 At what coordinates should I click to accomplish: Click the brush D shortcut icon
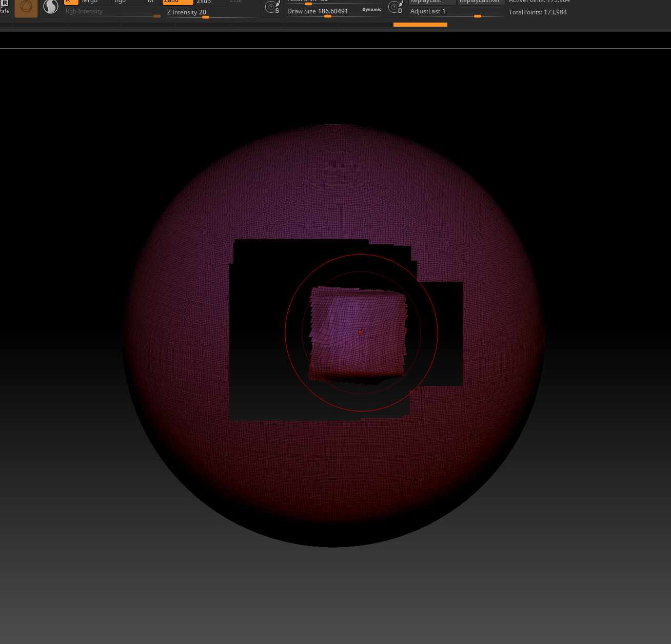pos(396,7)
